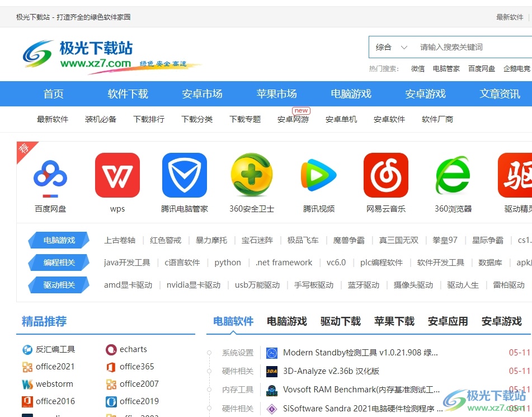Screen dimensions: 532x417
Task: Open the 下载排行 link
Action: pyautogui.click(x=149, y=119)
